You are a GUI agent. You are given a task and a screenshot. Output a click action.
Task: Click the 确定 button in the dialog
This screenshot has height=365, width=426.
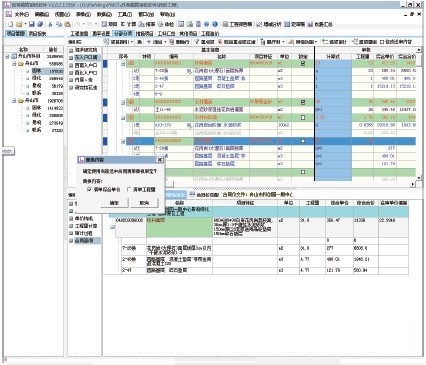coord(114,203)
